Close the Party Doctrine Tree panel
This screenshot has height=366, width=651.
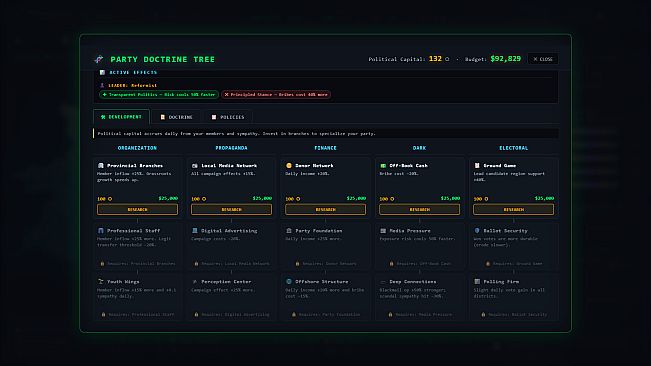[543, 59]
